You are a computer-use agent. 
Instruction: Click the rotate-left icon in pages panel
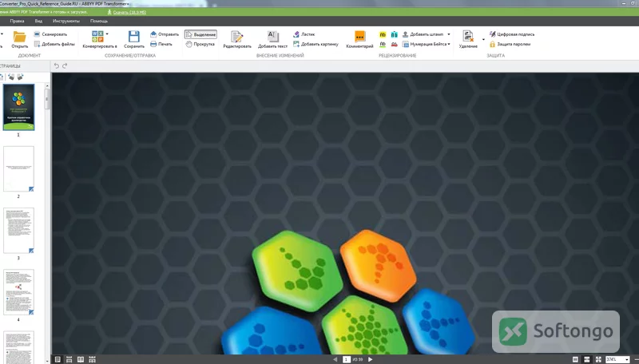[x=11, y=77]
